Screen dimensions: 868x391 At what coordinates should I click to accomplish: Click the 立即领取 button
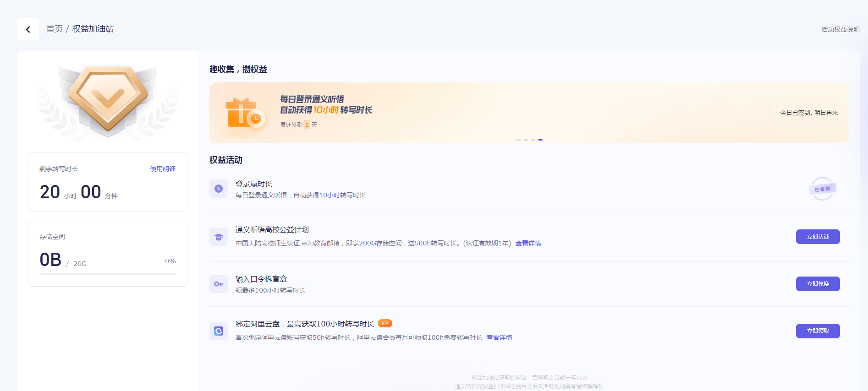coord(818,331)
